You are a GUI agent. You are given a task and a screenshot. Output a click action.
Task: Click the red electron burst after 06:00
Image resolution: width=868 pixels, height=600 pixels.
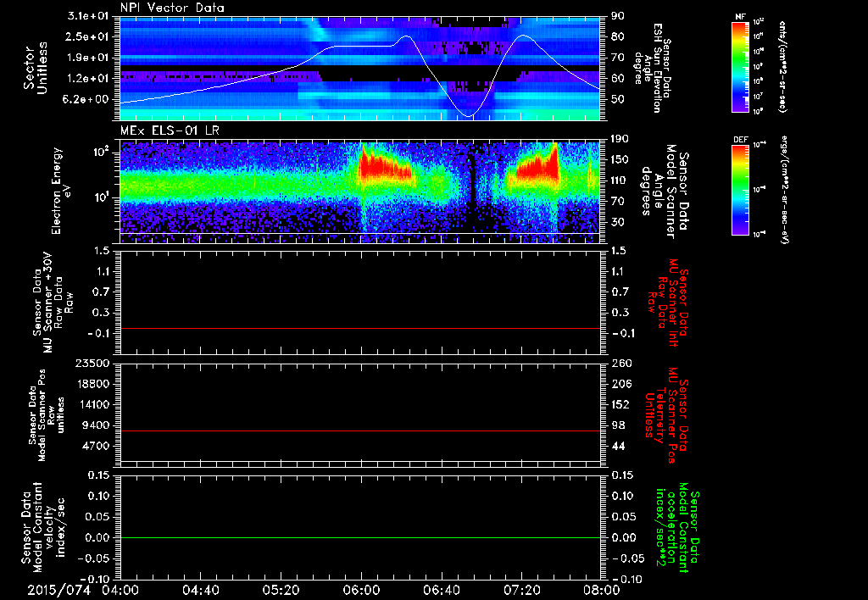click(x=382, y=166)
